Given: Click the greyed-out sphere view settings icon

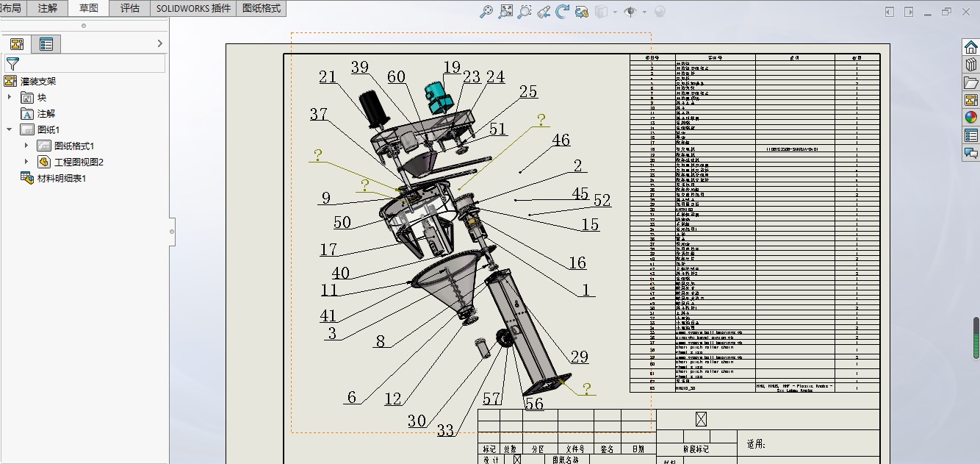Looking at the screenshot, I should point(660,11).
